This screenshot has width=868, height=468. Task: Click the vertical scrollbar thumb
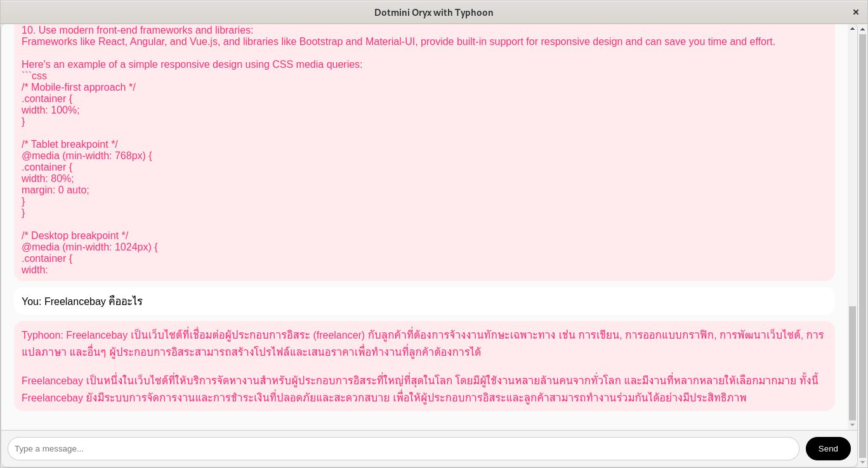pos(852,361)
